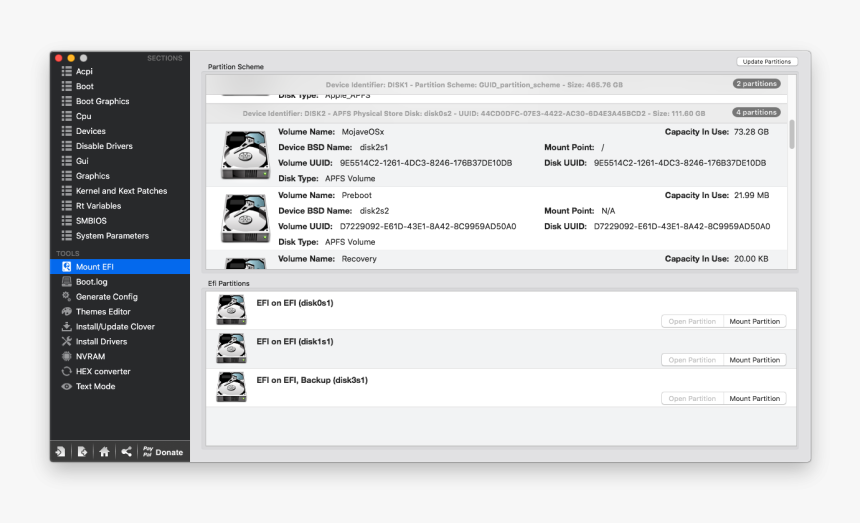The height and width of the screenshot is (523, 860).
Task: Click the Preboot volume drive icon
Action: click(x=245, y=218)
